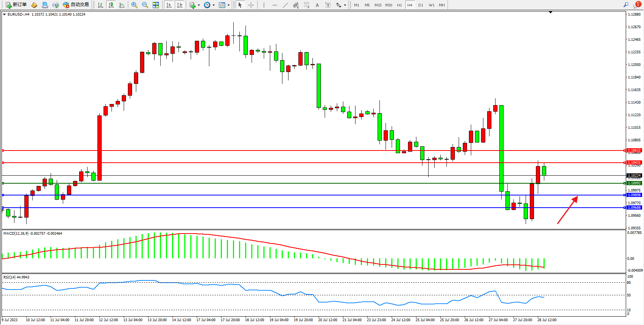644x325 pixels.
Task: Toggle 自动交易 auto trading button
Action: (76, 5)
